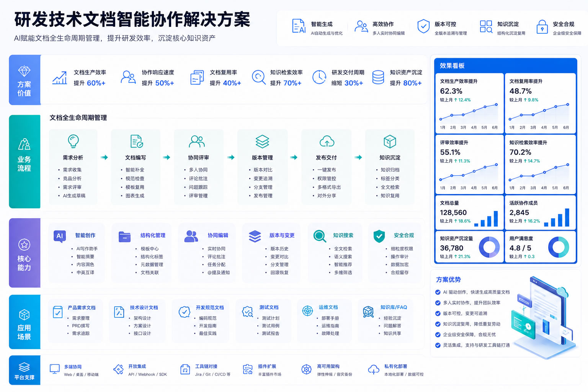The height and width of the screenshot is (392, 588).
Task: Select the 安全合规 green shield icon in 核心能力
Action: (x=379, y=236)
